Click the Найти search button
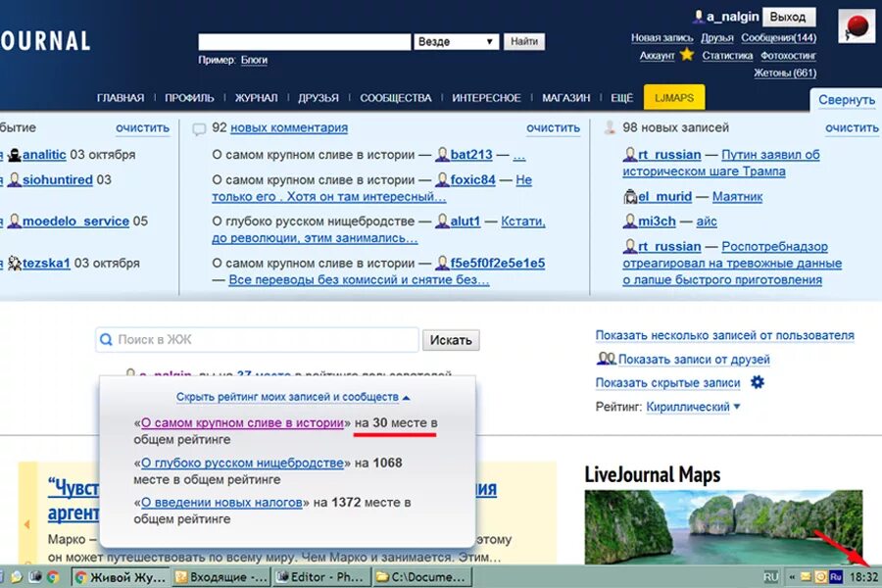 [x=524, y=41]
